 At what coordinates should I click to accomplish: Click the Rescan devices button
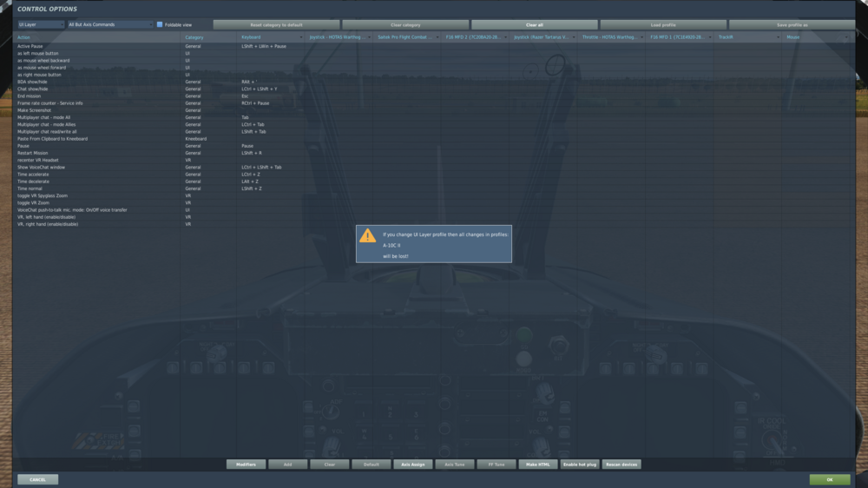(x=621, y=465)
